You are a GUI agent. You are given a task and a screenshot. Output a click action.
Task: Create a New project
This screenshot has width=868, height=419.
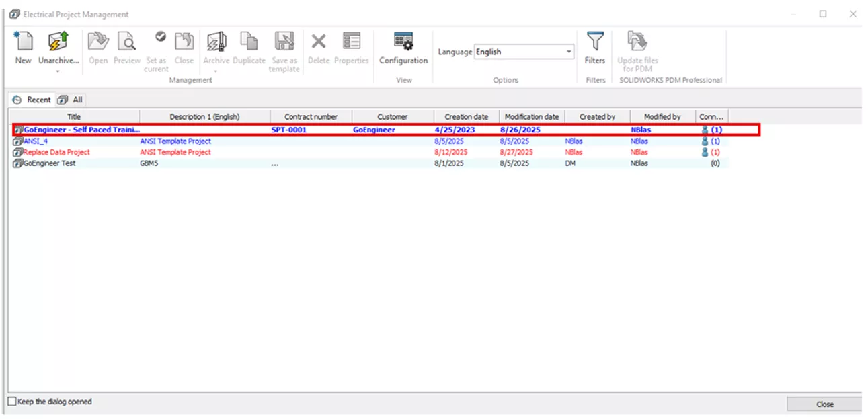(22, 47)
